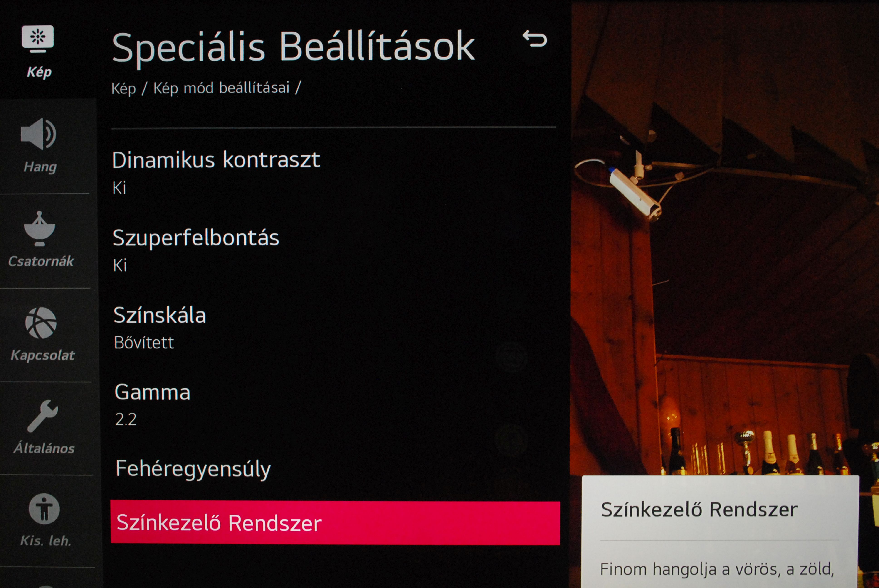Click Kép mód beállításai breadcrumb
The width and height of the screenshot is (879, 588).
221,88
